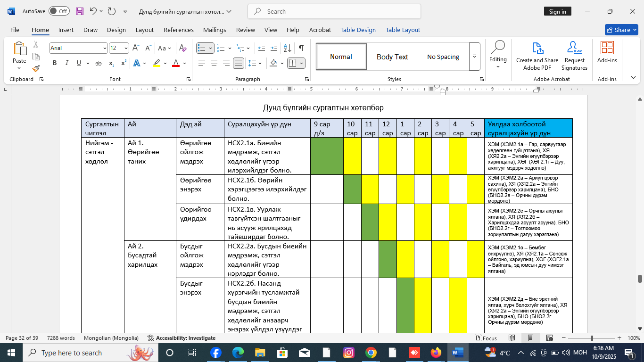Screen dimensions: 644x362
Task: Open Create and Share Adobe PDF
Action: 537,56
